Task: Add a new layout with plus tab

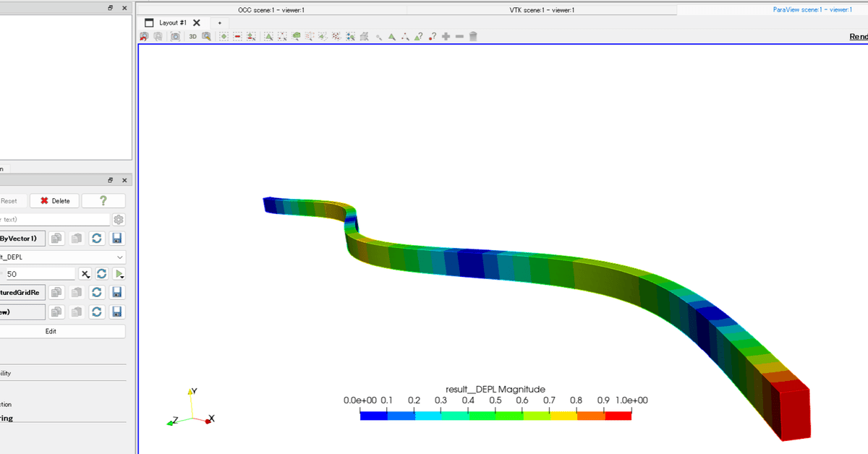Action: [x=220, y=22]
